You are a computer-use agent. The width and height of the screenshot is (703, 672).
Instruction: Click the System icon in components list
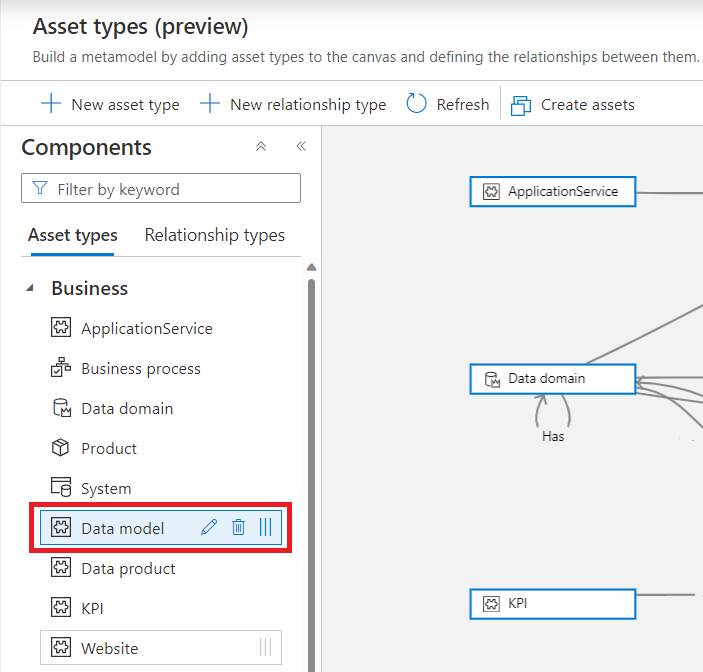pyautogui.click(x=61, y=488)
